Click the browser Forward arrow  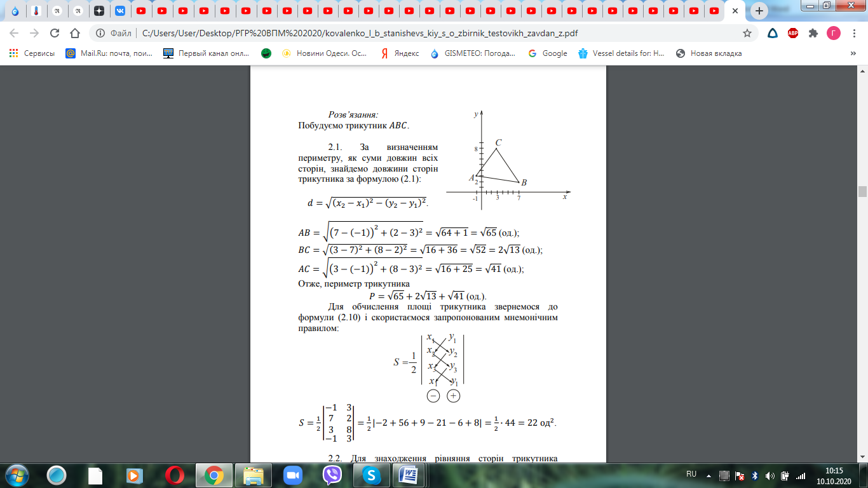(x=34, y=33)
